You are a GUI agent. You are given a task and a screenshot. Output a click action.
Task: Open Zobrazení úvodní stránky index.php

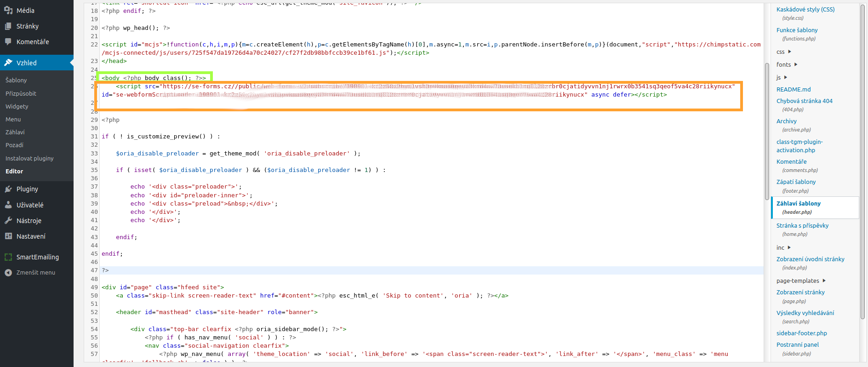click(x=810, y=259)
